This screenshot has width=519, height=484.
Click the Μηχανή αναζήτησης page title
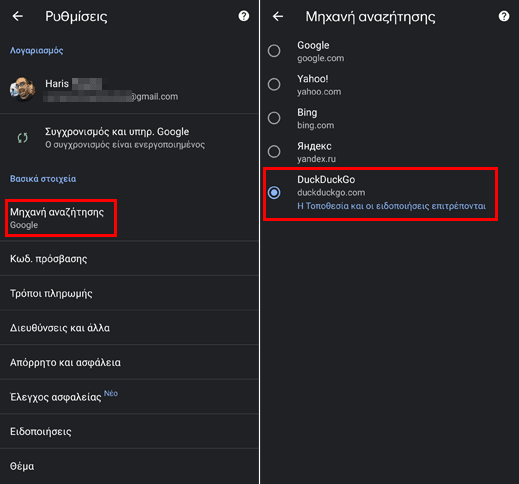[370, 17]
